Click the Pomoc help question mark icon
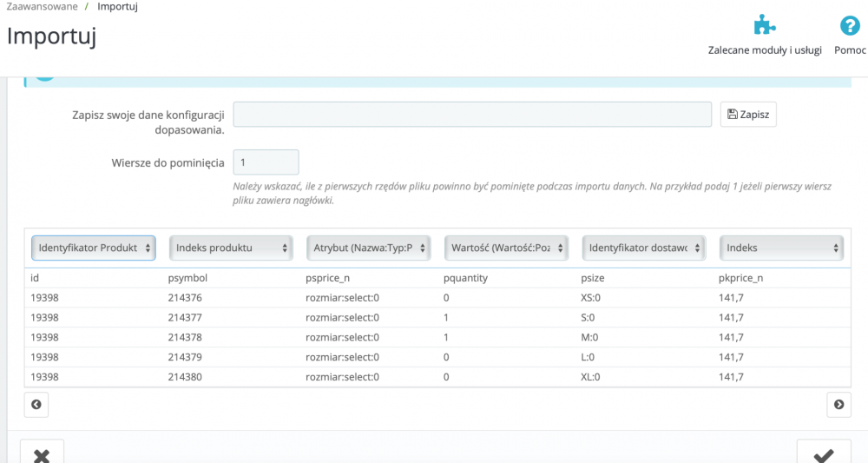Screen dimensions: 868x463 (851, 26)
